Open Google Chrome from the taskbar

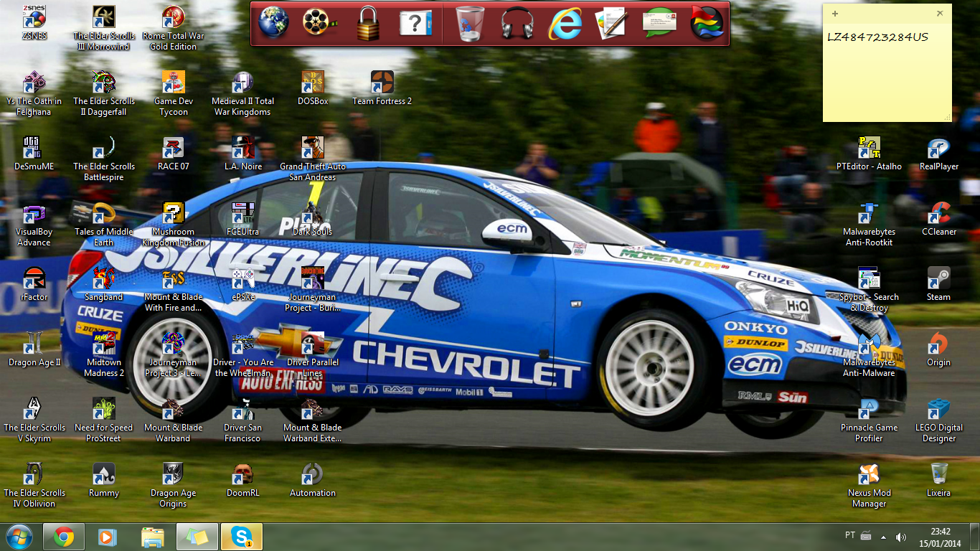(64, 537)
